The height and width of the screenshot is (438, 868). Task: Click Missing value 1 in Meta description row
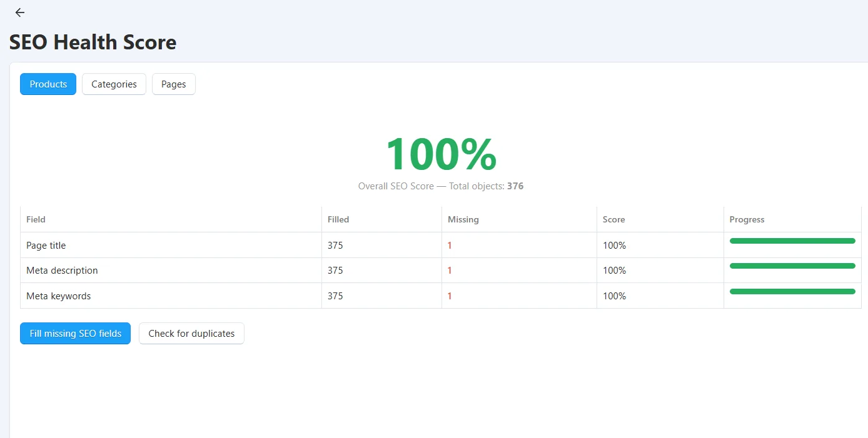(x=450, y=271)
